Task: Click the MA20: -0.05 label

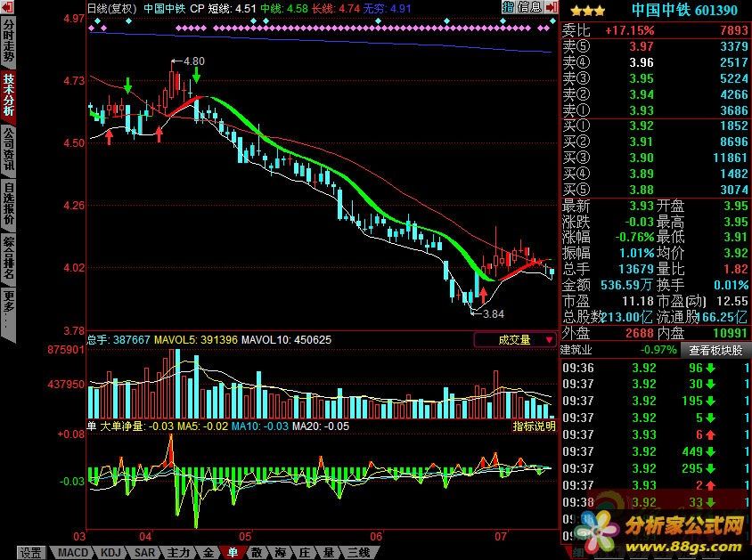Action: pyautogui.click(x=321, y=426)
